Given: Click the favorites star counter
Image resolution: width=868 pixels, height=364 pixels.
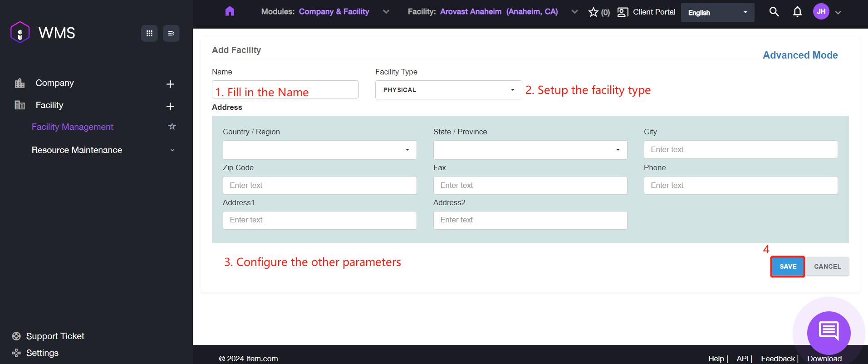Looking at the screenshot, I should point(598,12).
